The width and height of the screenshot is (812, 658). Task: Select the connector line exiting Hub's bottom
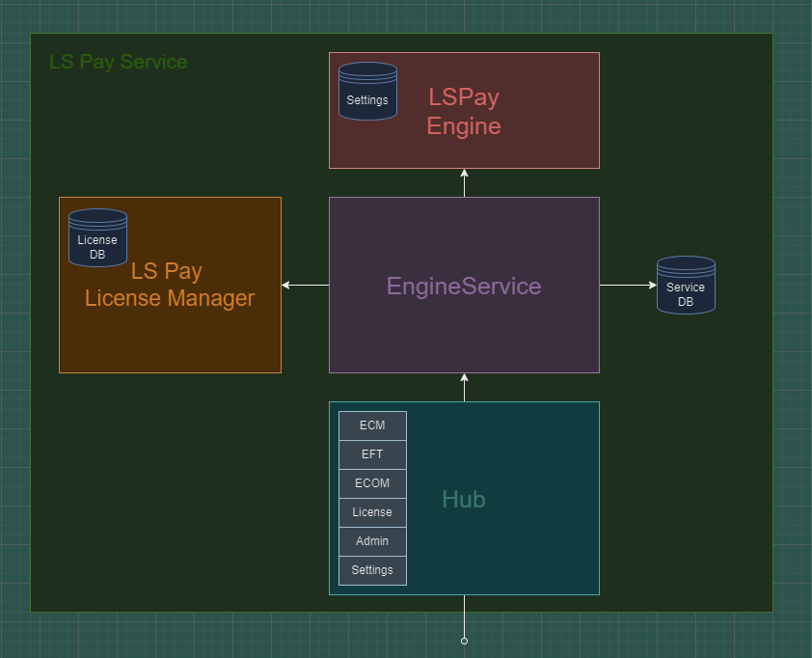[464, 616]
